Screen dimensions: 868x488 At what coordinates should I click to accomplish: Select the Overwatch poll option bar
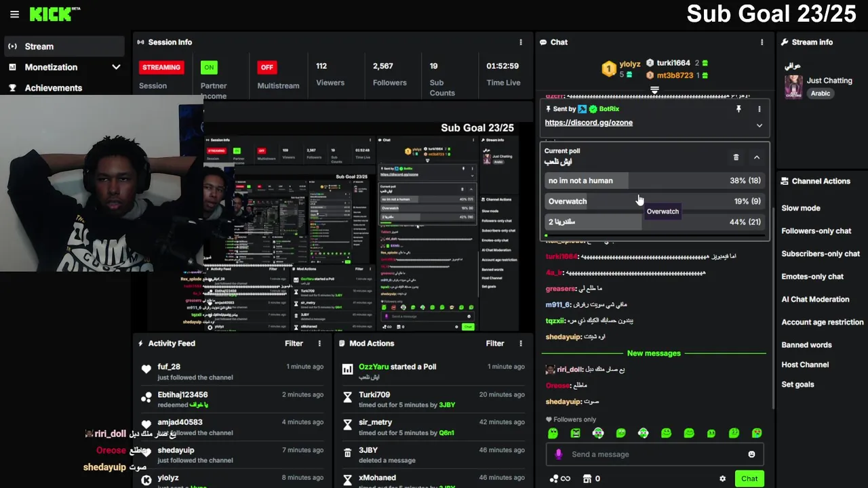655,201
